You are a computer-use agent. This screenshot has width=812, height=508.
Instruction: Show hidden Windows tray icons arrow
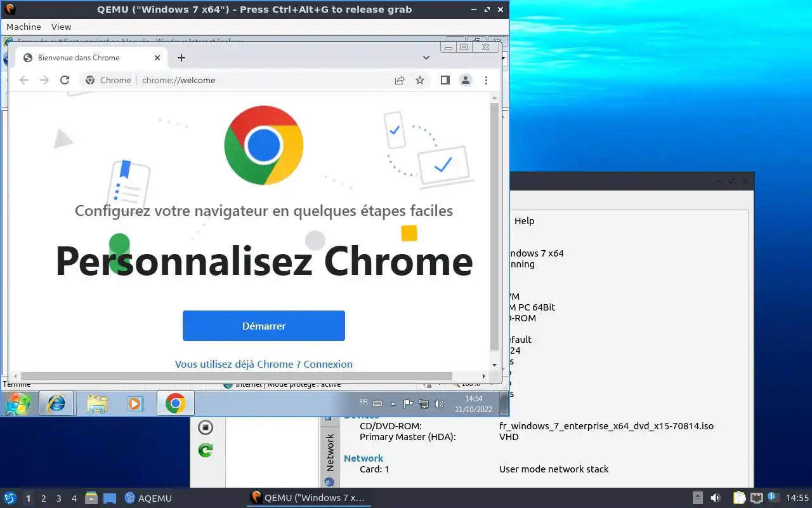393,404
